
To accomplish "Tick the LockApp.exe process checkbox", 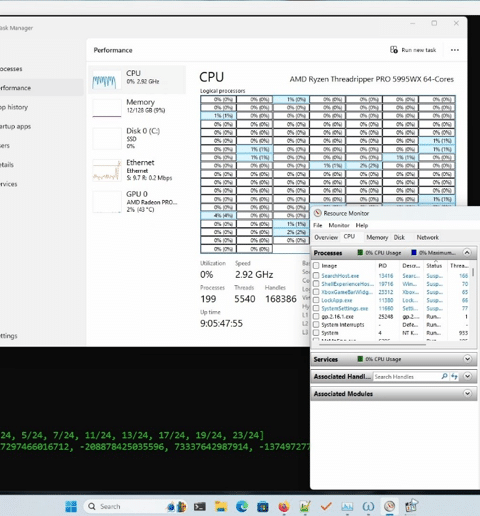I will [316, 300].
